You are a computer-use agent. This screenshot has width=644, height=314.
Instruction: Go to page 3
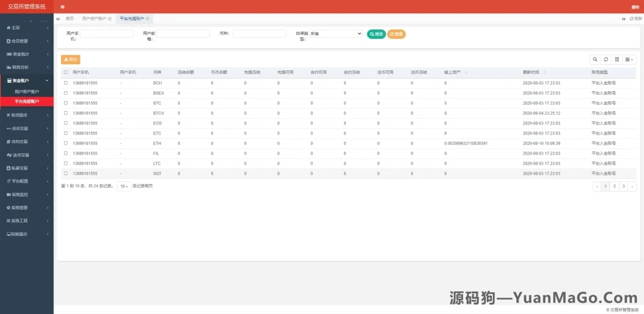(x=623, y=187)
